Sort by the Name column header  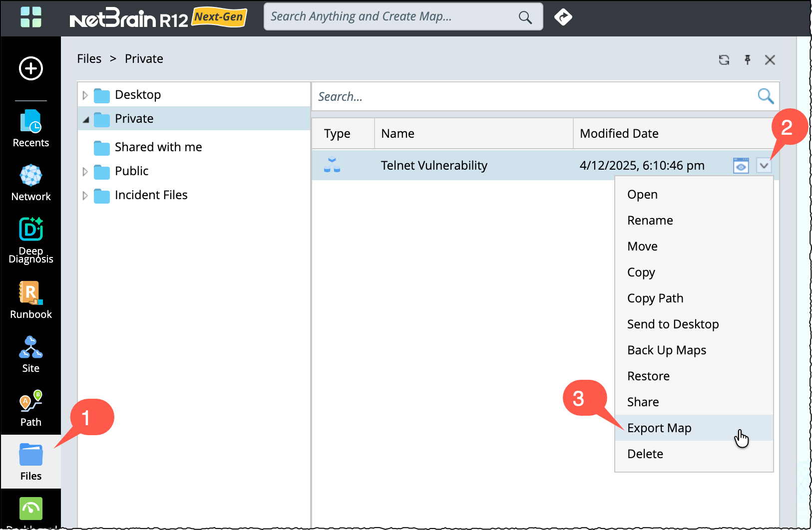click(474, 133)
